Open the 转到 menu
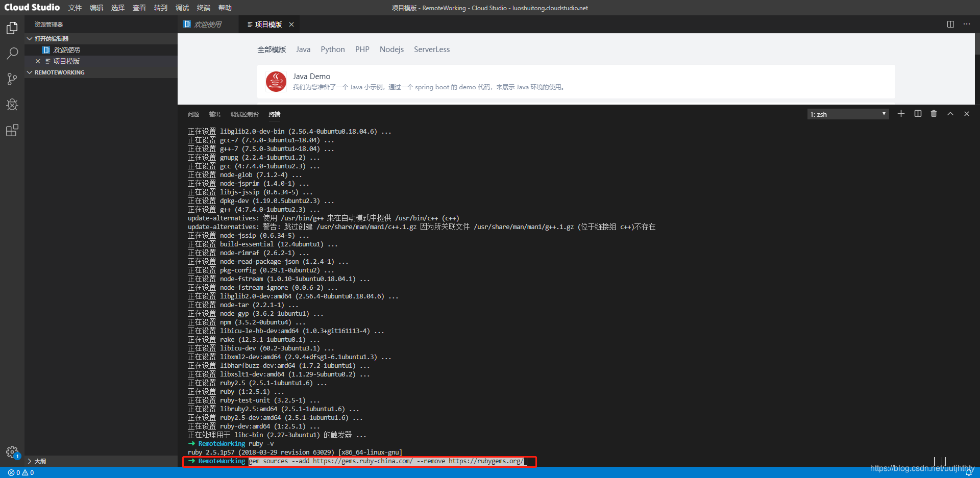The image size is (980, 478). point(161,8)
